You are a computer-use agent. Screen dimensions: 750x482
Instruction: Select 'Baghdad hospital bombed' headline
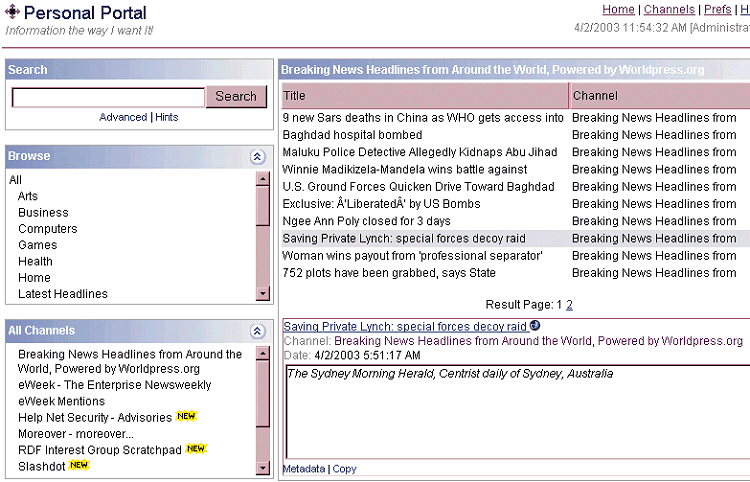click(x=352, y=135)
